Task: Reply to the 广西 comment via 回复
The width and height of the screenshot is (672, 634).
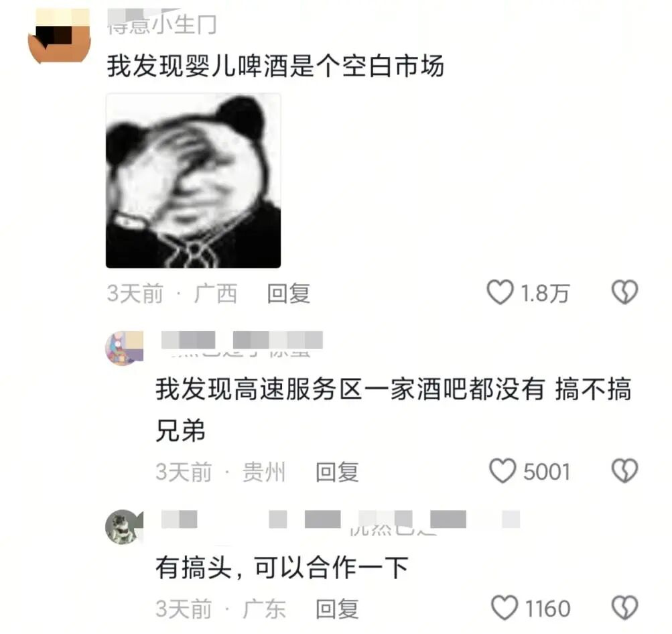Action: click(288, 294)
